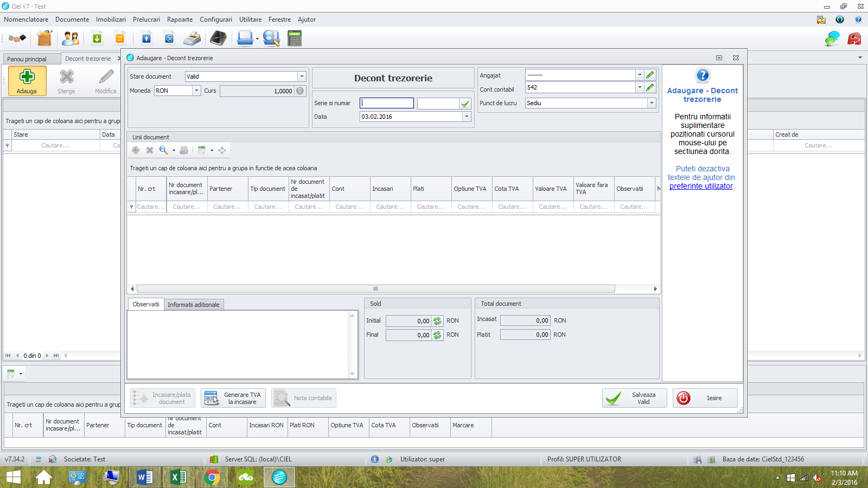The image size is (868, 488).
Task: Open the Configurari menu
Action: pos(216,20)
